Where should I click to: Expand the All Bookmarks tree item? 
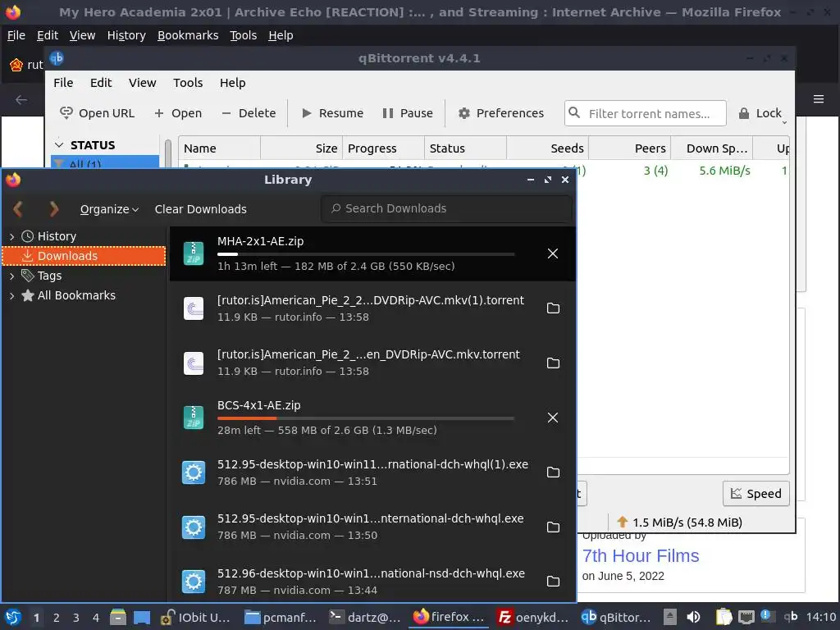coord(11,295)
